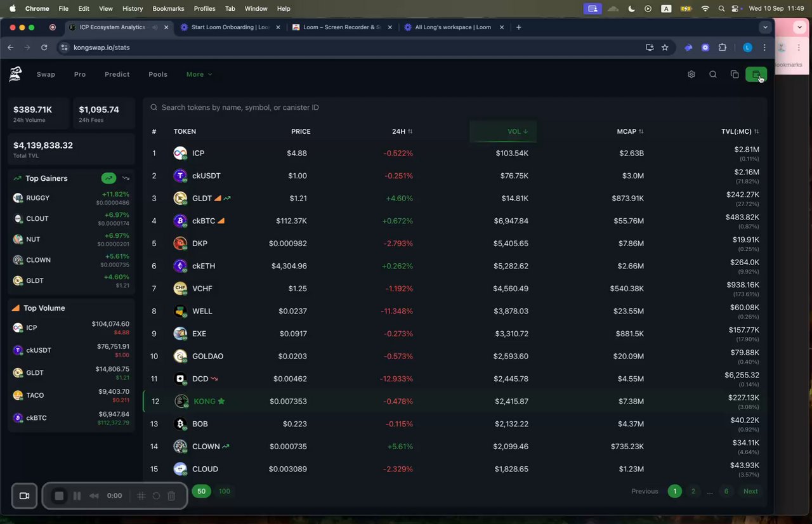
Task: Expand the More menu
Action: point(199,74)
